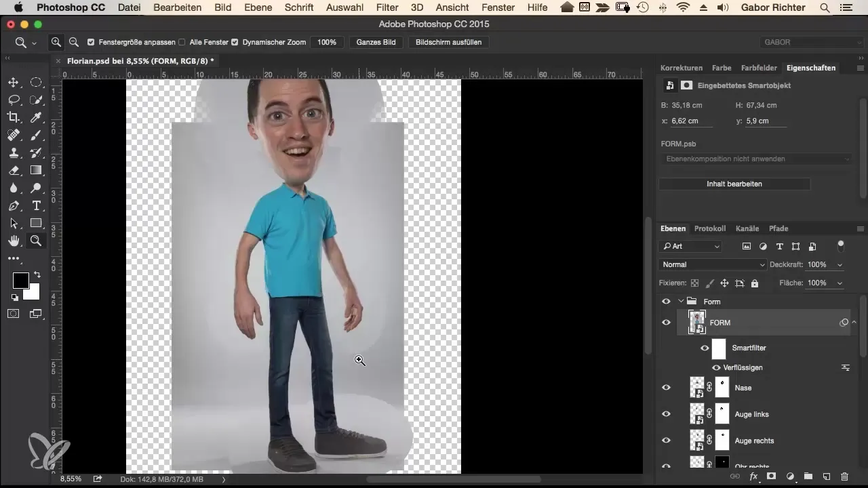Delete the selected layer
The height and width of the screenshot is (488, 868).
coord(844,476)
